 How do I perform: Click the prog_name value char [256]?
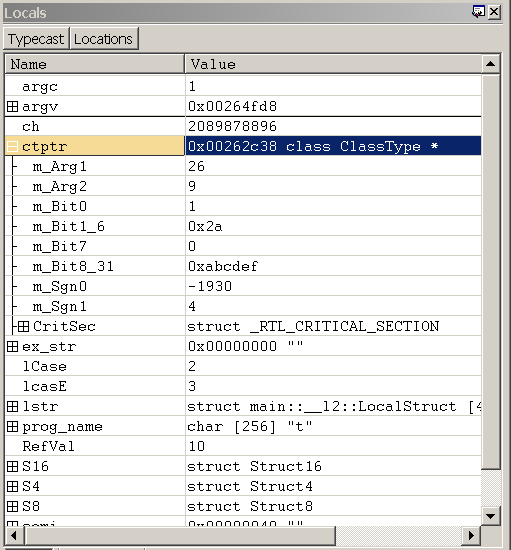tap(250, 427)
